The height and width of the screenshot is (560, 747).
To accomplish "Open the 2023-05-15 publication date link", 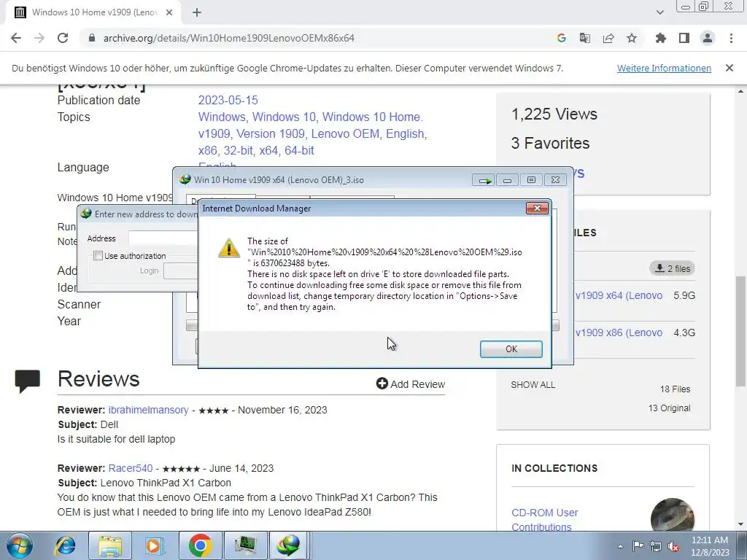I will [x=228, y=100].
